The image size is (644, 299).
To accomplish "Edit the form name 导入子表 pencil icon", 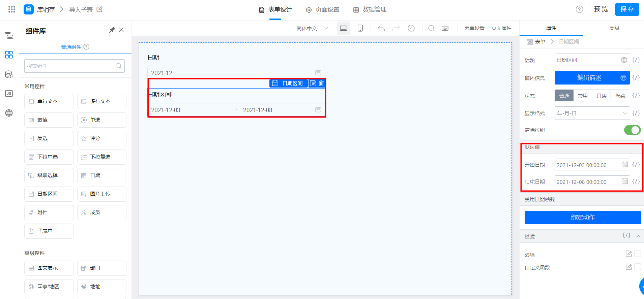I will 99,9.
